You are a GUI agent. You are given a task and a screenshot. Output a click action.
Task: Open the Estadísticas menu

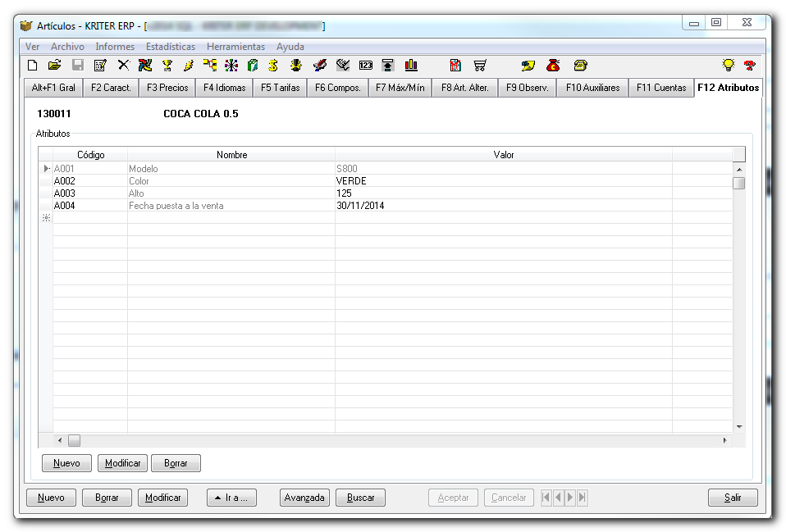pyautogui.click(x=171, y=47)
